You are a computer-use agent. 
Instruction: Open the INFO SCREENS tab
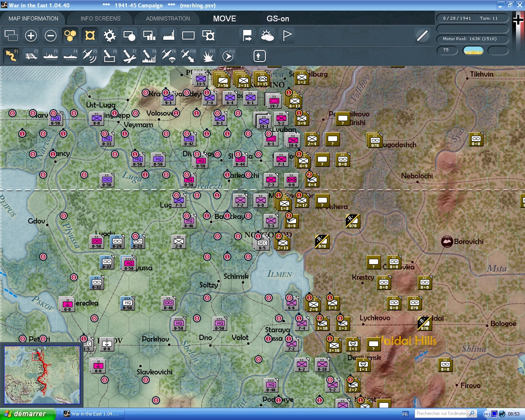100,18
